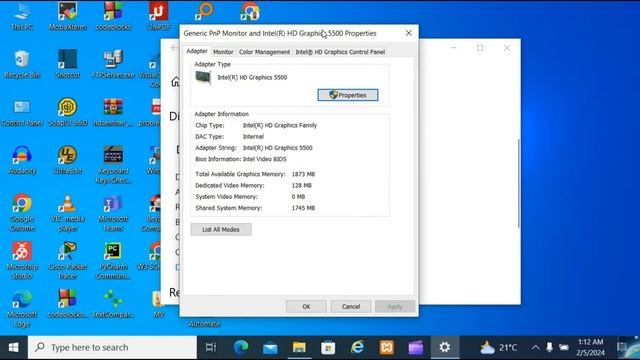
Task: Open MobaXterm desktop shortcut
Action: [x=67, y=16]
